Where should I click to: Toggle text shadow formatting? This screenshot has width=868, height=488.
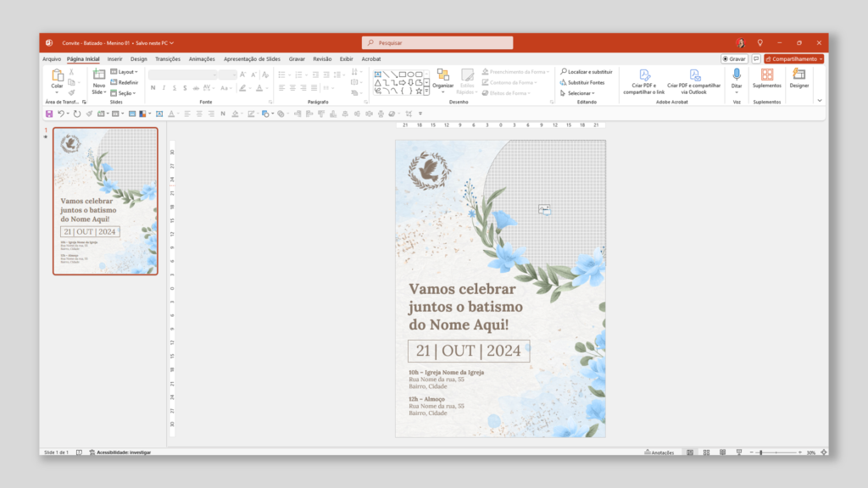[x=185, y=88]
